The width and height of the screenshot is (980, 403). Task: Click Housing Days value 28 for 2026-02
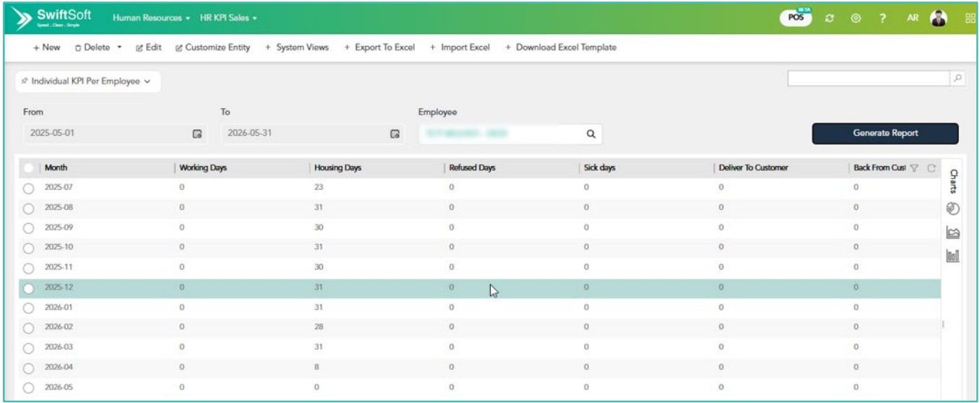pos(319,328)
